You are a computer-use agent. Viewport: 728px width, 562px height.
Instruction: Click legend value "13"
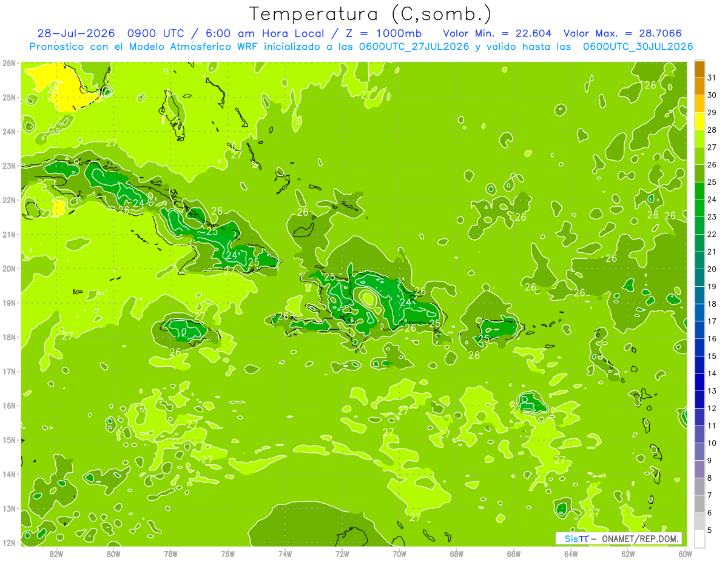[712, 390]
